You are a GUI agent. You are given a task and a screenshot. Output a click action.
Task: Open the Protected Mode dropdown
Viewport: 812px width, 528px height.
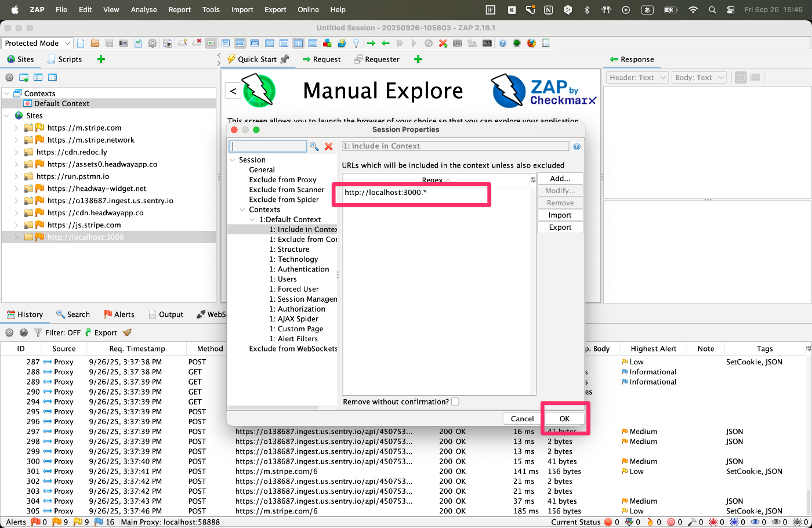coord(37,43)
